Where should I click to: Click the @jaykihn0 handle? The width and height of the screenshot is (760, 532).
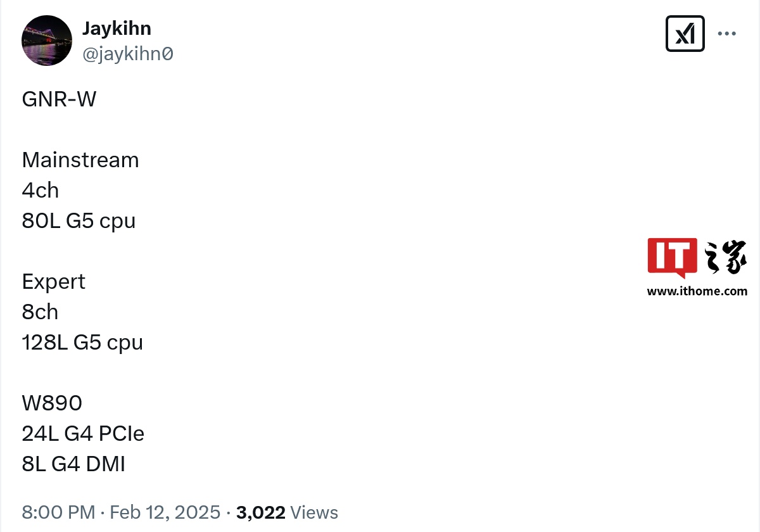[128, 54]
